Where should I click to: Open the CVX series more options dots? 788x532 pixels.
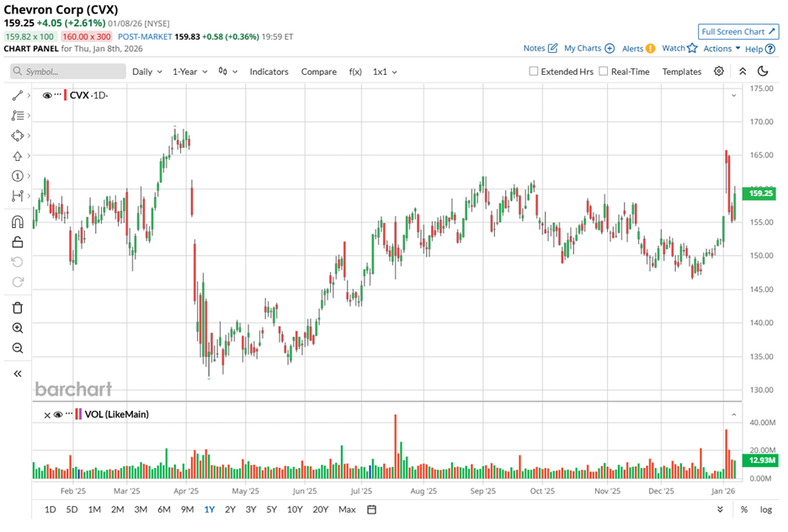click(58, 94)
